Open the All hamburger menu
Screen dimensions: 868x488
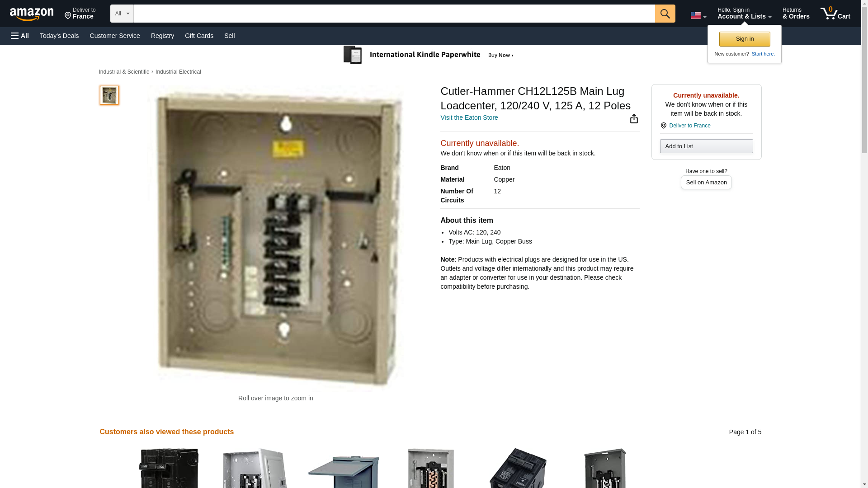click(20, 36)
